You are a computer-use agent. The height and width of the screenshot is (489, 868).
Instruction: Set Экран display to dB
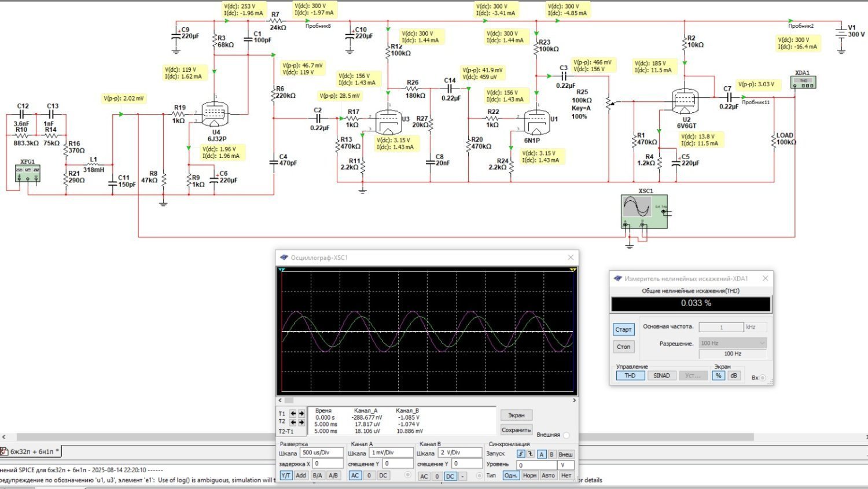pyautogui.click(x=734, y=376)
